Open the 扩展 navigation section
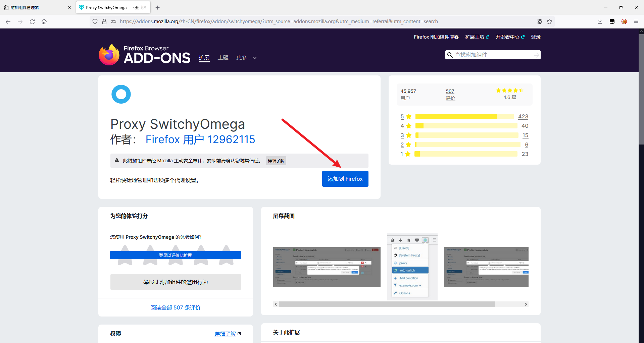This screenshot has height=343, width=644. (204, 58)
